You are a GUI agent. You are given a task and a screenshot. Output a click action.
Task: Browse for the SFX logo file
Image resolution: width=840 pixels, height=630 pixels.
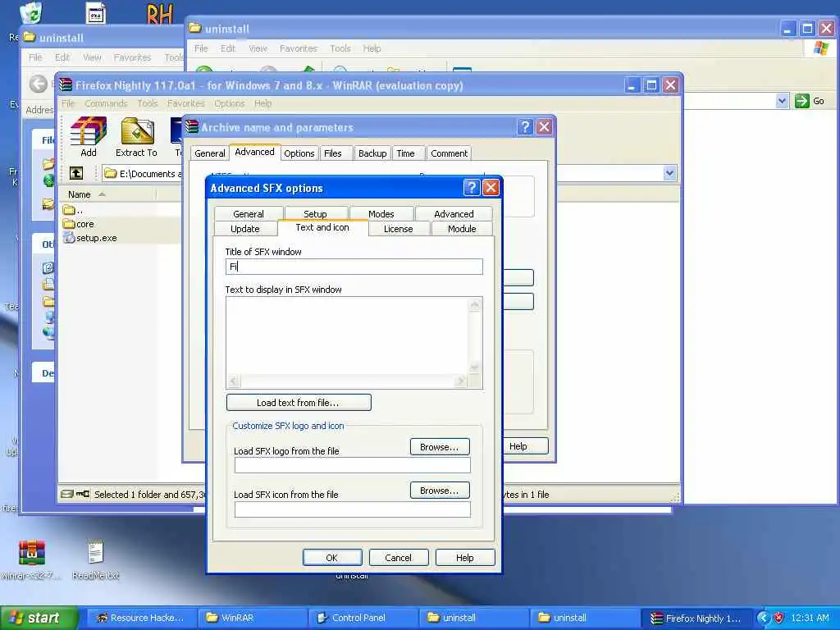(440, 447)
